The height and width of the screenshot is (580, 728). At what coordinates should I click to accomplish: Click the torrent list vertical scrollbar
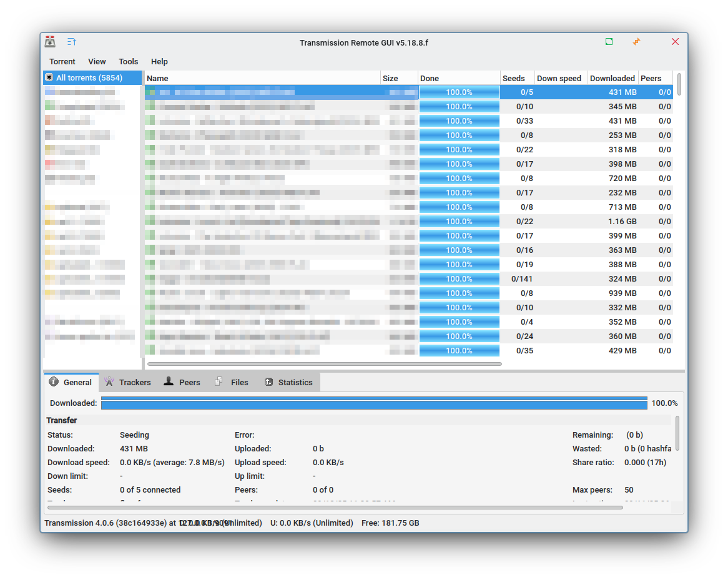click(679, 84)
